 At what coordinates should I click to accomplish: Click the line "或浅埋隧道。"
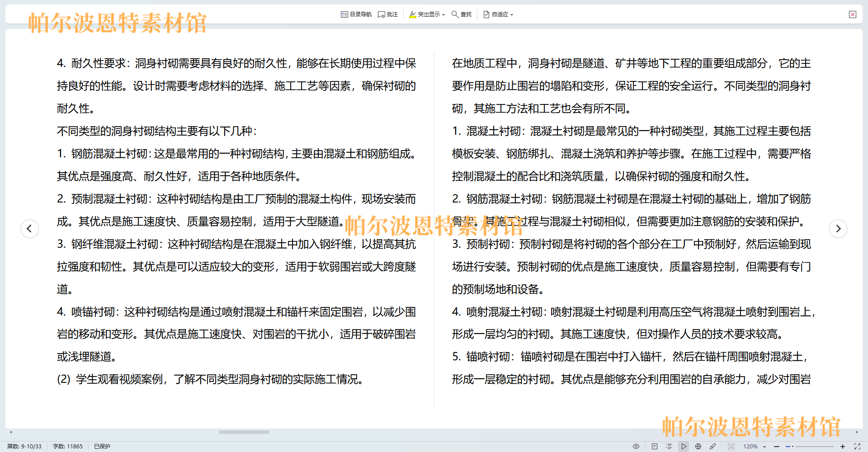point(88,357)
